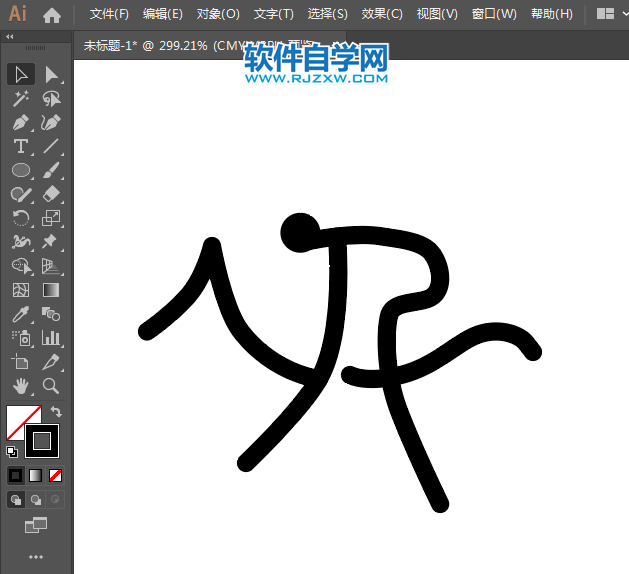The height and width of the screenshot is (574, 629).
Task: Open the 文件(F) menu
Action: click(109, 14)
